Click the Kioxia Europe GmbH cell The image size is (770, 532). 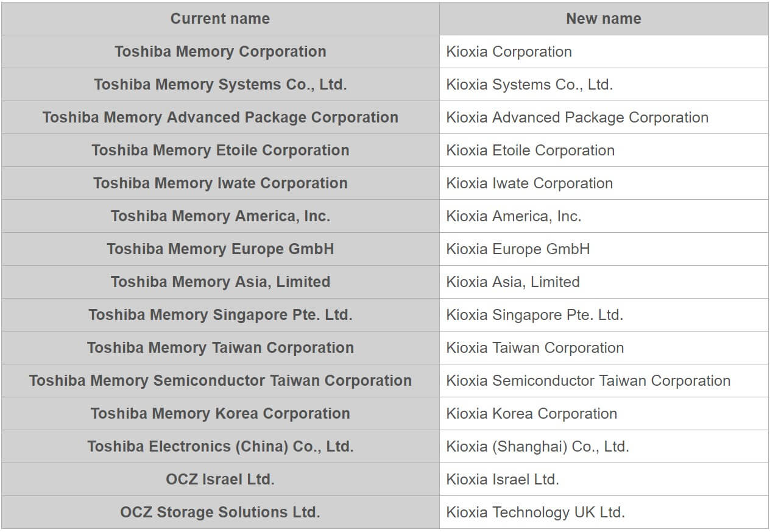604,249
